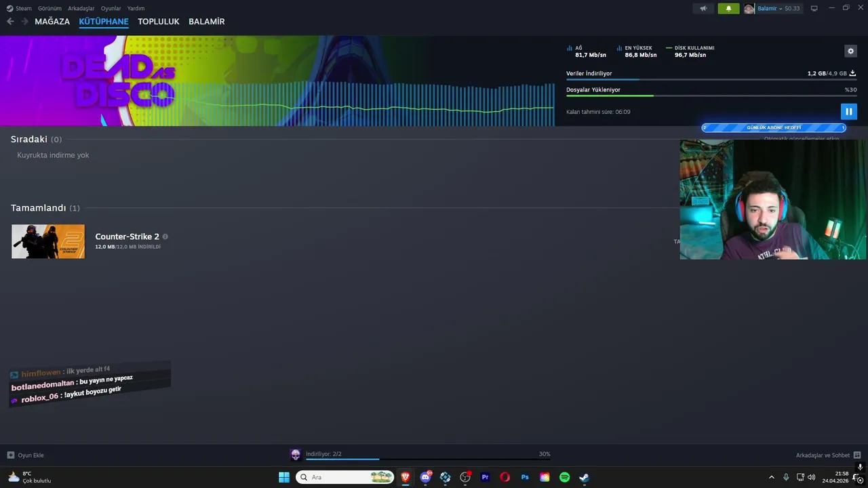Open the announcements megaphone icon

pos(703,8)
